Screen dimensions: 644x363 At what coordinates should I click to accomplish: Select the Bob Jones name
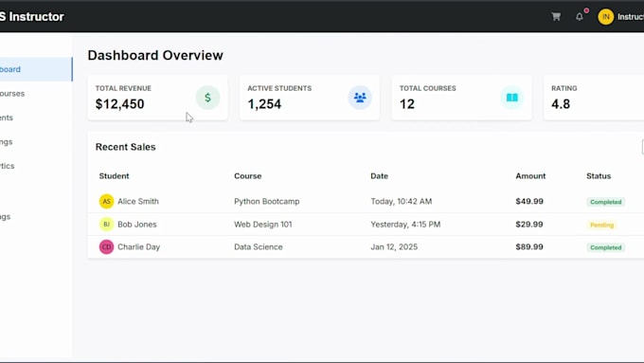137,225
